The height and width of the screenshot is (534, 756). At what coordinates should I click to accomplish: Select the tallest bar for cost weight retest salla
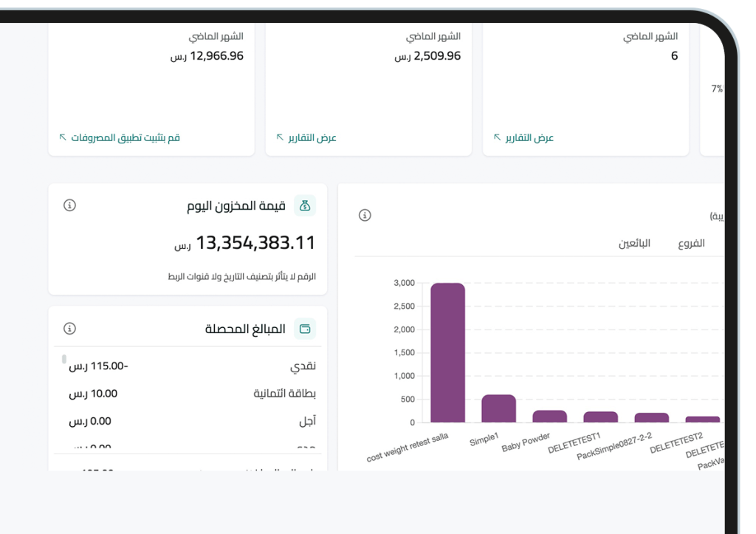coord(447,347)
